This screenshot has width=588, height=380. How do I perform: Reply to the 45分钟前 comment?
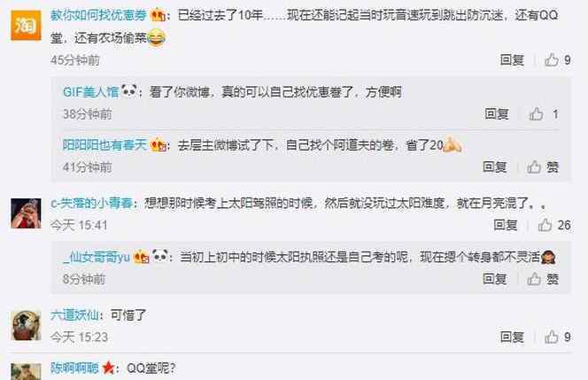coord(512,59)
